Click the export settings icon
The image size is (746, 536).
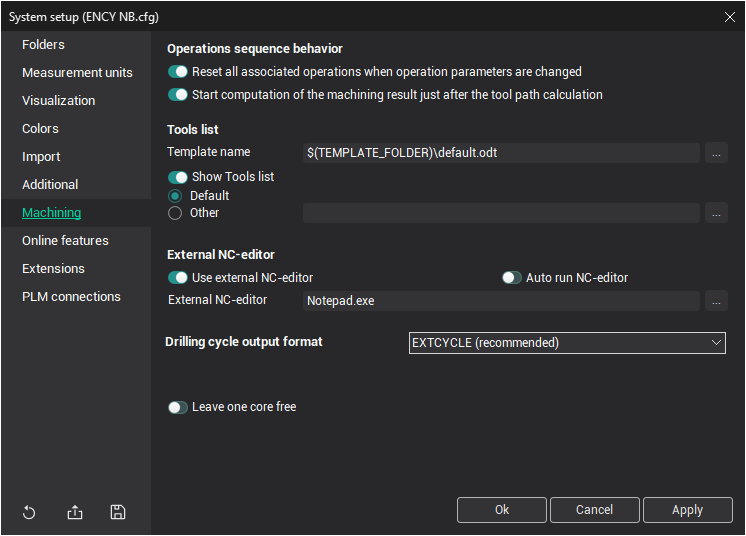(x=75, y=513)
